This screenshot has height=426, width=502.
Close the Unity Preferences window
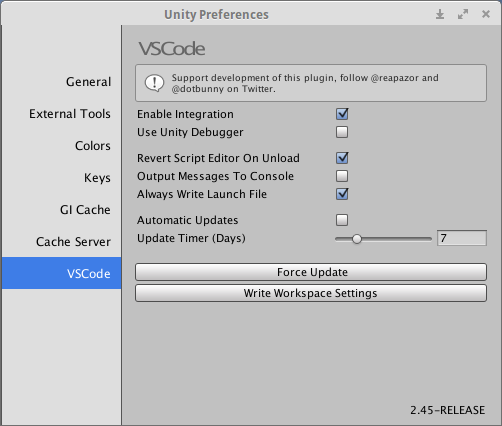[x=486, y=14]
